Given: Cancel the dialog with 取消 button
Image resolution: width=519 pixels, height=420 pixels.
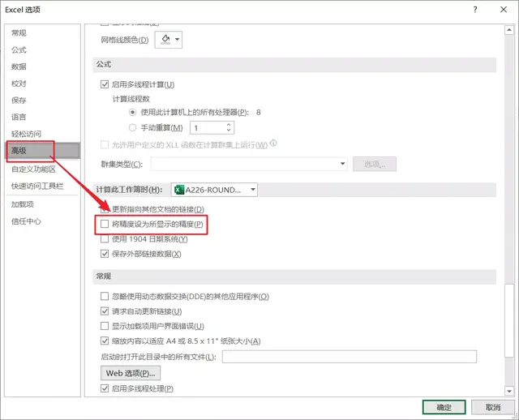Looking at the screenshot, I should click(x=492, y=407).
